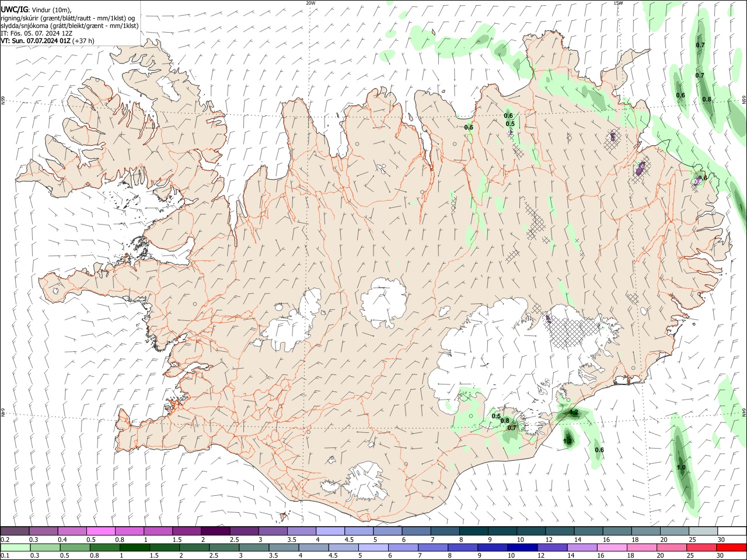This screenshot has width=747, height=560.
Task: Select the 'slydda/snjókoma' legend description line
Action: pos(69,26)
